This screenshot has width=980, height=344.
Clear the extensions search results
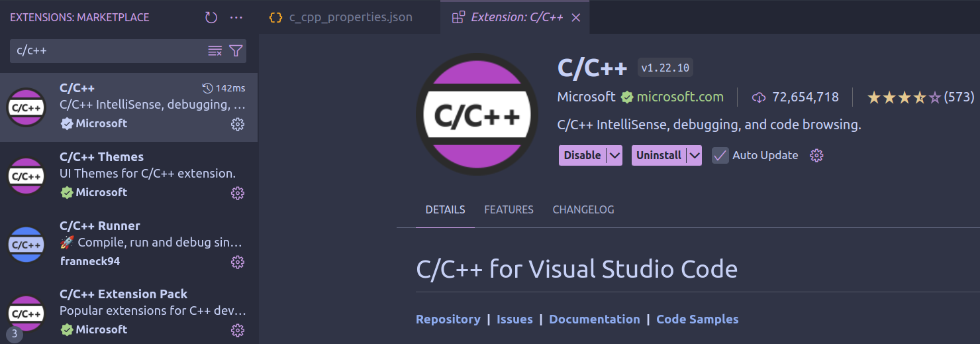point(215,51)
